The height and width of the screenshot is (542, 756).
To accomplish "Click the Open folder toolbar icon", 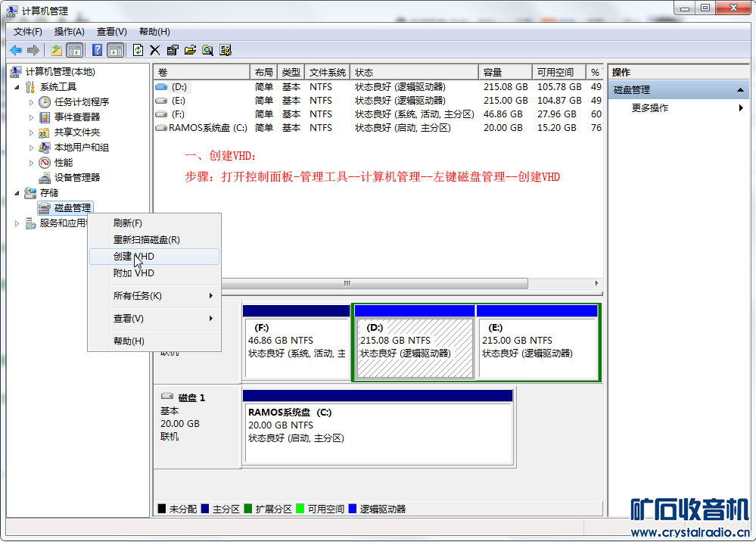I will coord(190,50).
